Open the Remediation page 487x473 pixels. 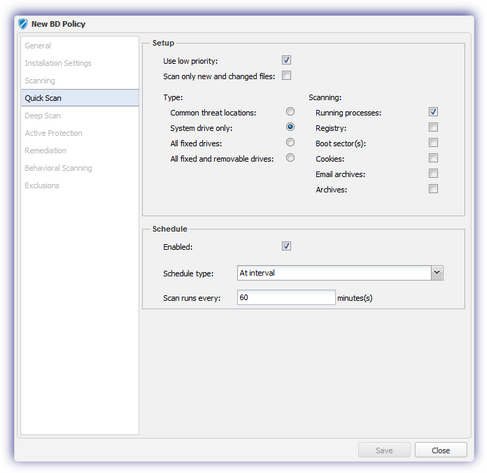point(80,150)
